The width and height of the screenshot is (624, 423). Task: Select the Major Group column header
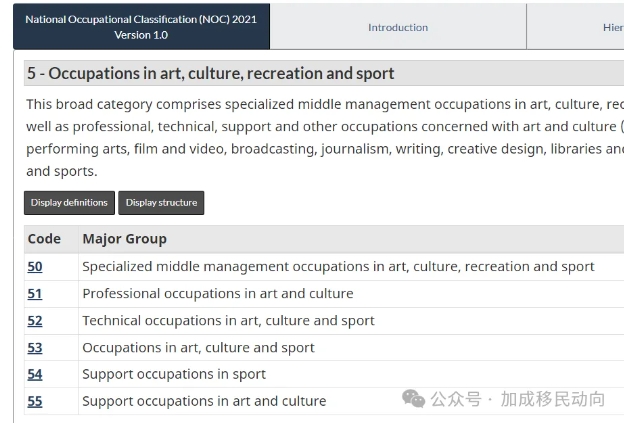(x=351, y=239)
